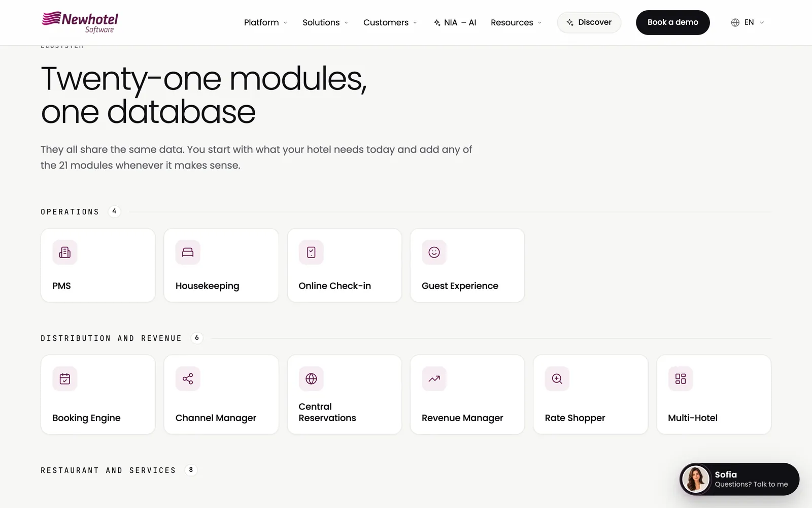Click the Operations count badge 4
812x508 pixels.
(x=114, y=211)
